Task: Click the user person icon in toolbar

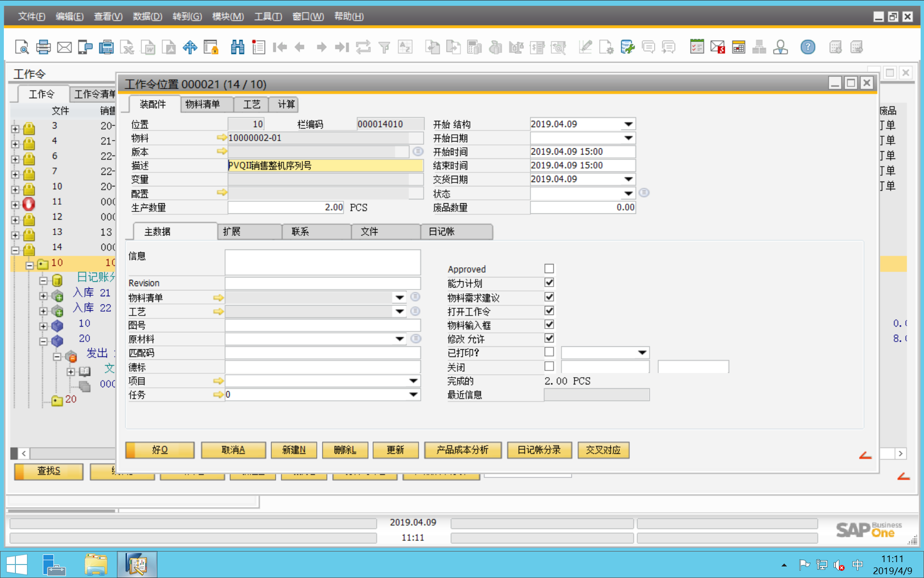Action: pos(780,47)
